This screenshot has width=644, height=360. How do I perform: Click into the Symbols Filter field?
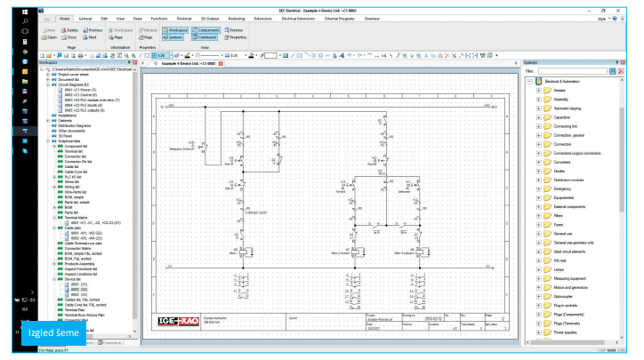click(573, 71)
